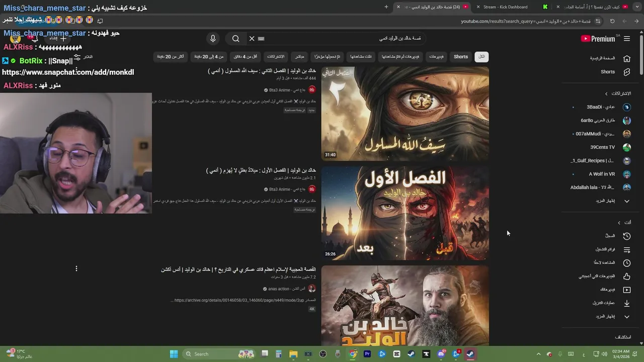The image size is (644, 362).
Task: Open third video's more options menu
Action: [x=76, y=269]
